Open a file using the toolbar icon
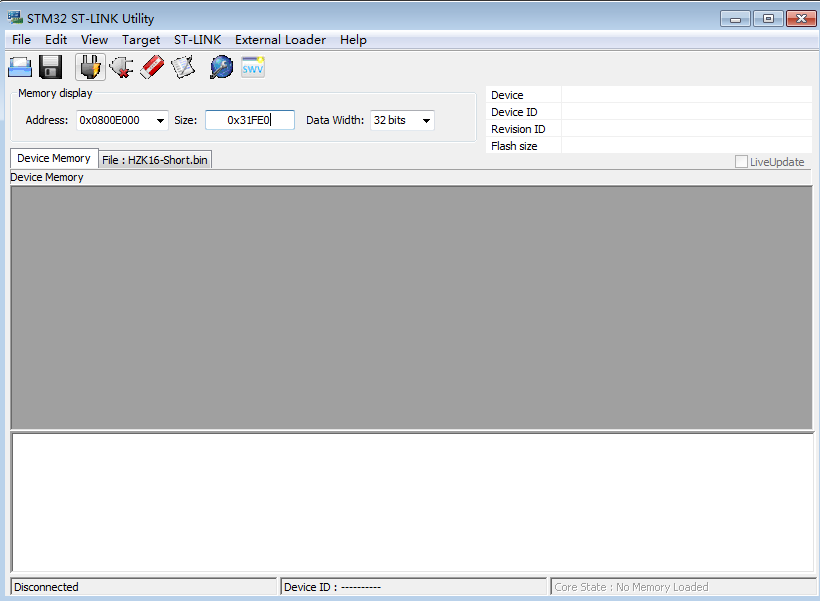The image size is (820, 601). coord(20,67)
